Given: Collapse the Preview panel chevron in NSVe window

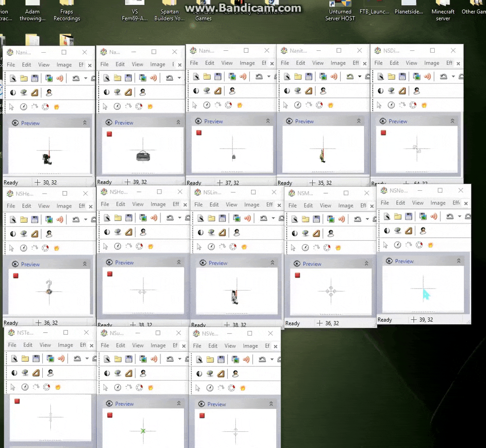Looking at the screenshot, I should (x=271, y=404).
